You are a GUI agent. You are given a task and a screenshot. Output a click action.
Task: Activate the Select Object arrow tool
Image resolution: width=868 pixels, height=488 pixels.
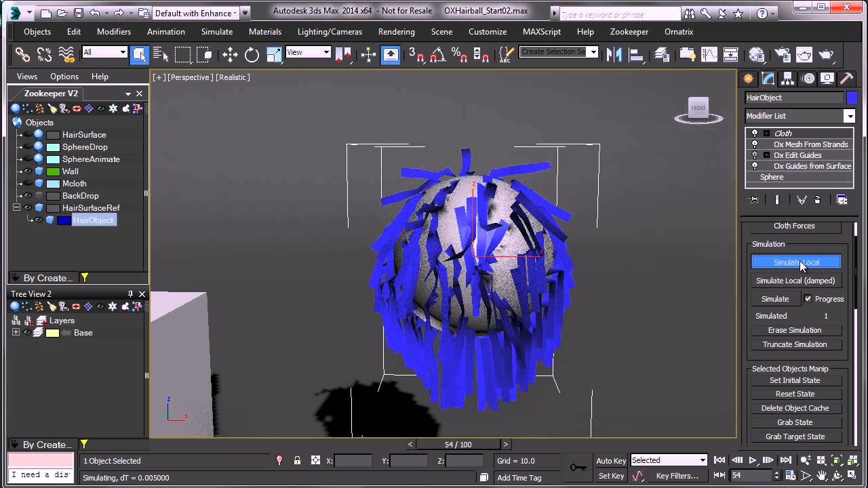click(140, 54)
